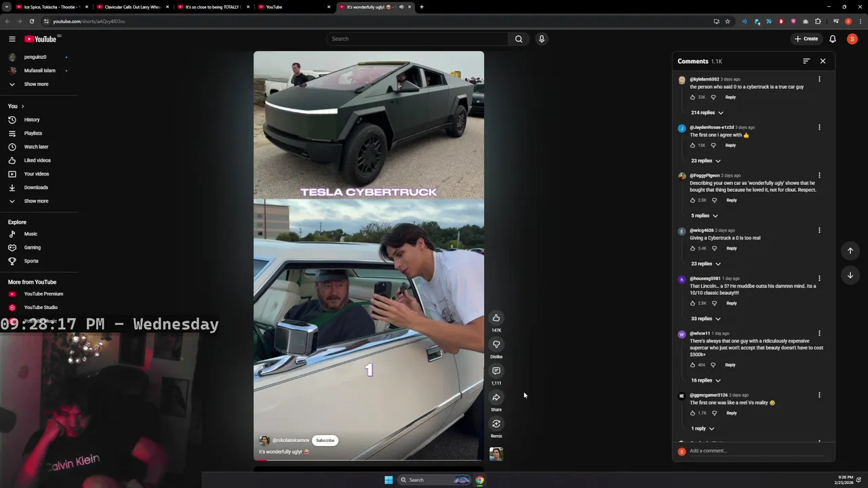868x488 pixels.
Task: Like the @JaydenRosas-e1z2d comment
Action: click(x=692, y=145)
